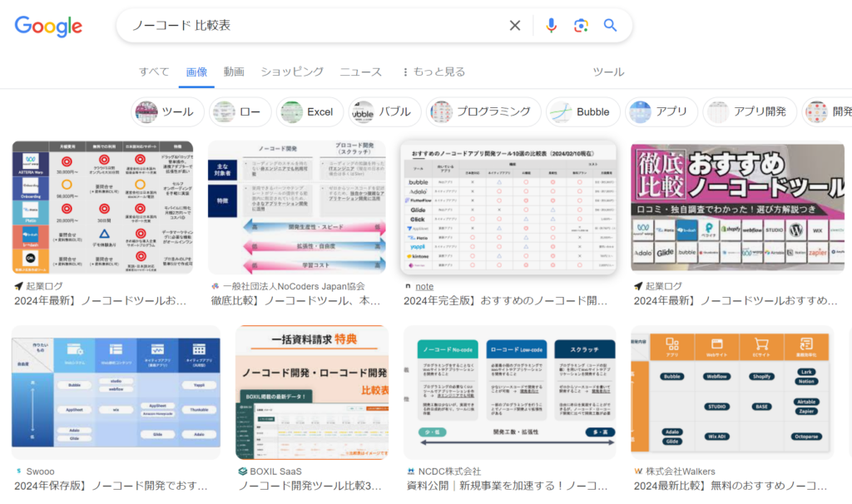Screen dimensions: 852x504
Task: Open title ノーコード開発ツール比較3…
Action: point(310,486)
